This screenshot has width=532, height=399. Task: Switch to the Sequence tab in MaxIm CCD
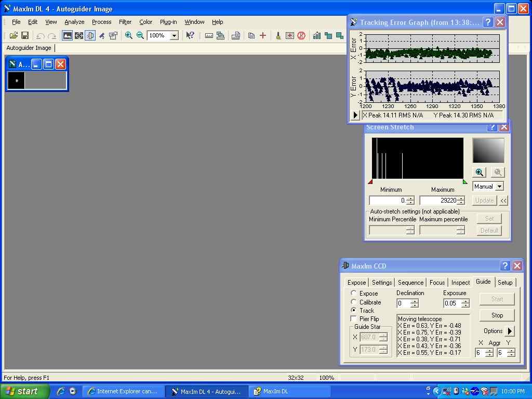point(410,282)
